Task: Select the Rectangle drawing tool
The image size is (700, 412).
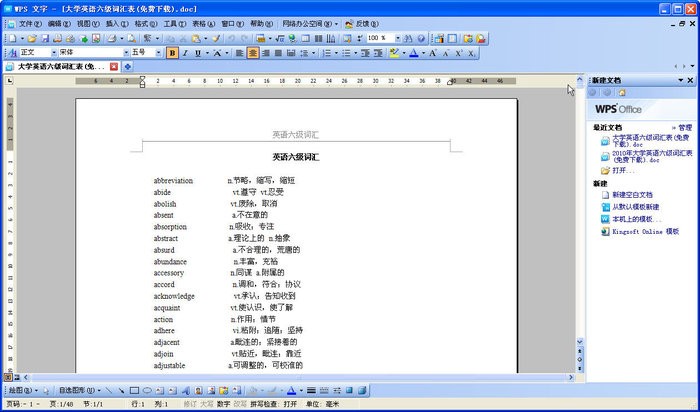Action: pyautogui.click(x=134, y=391)
